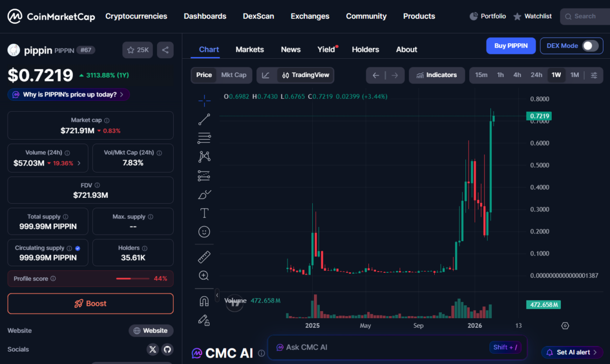Screen dimensions: 610x364
Task: Open the Indicators dropdown
Action: 437,75
